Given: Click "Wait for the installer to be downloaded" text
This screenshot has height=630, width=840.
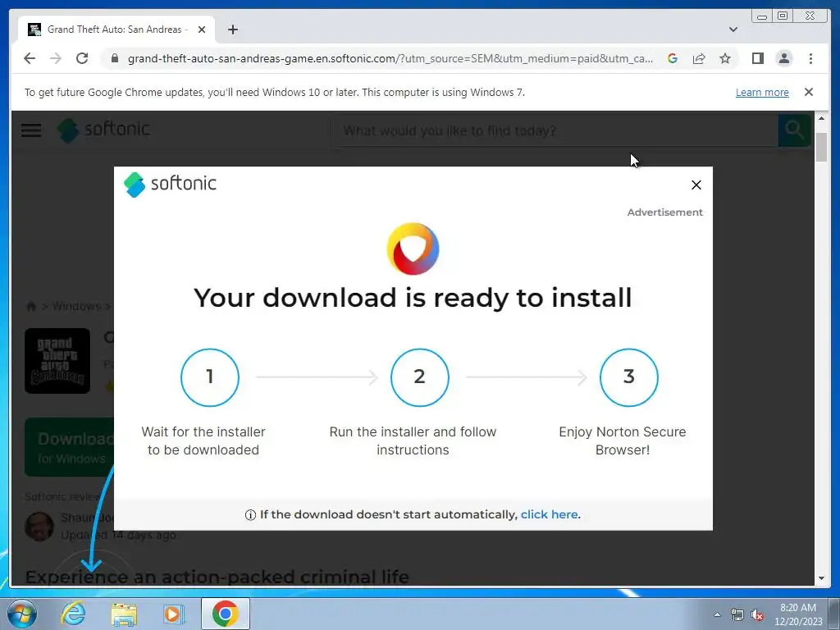Looking at the screenshot, I should 203,441.
